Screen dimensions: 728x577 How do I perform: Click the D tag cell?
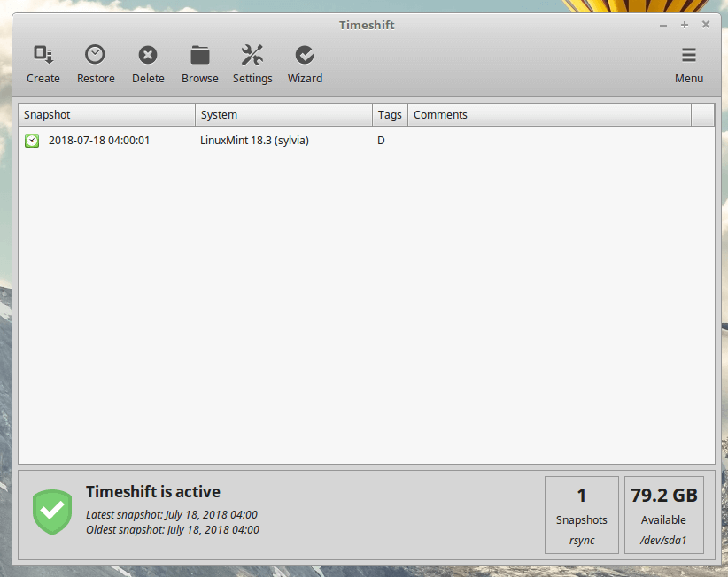[381, 141]
